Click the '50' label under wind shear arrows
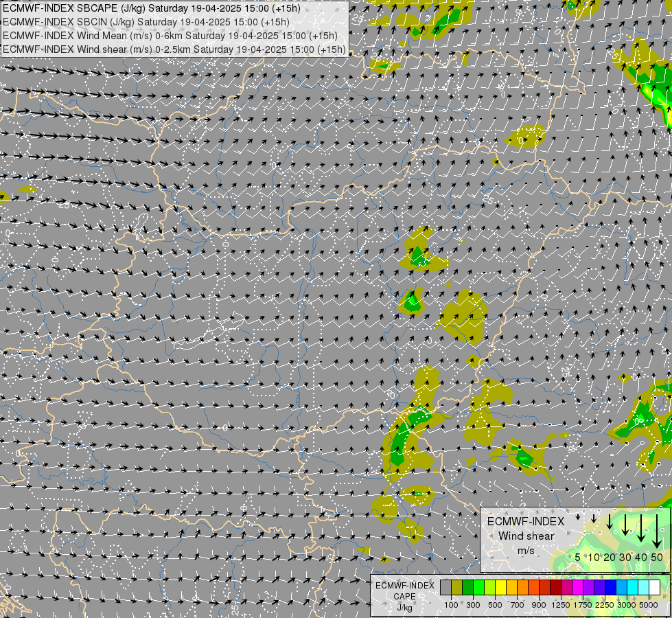This screenshot has width=672, height=618. coord(657,557)
